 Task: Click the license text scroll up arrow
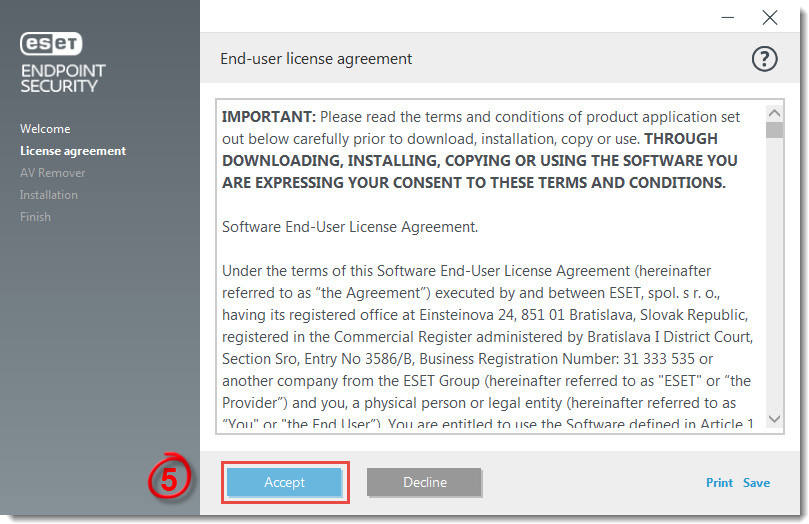tap(774, 112)
